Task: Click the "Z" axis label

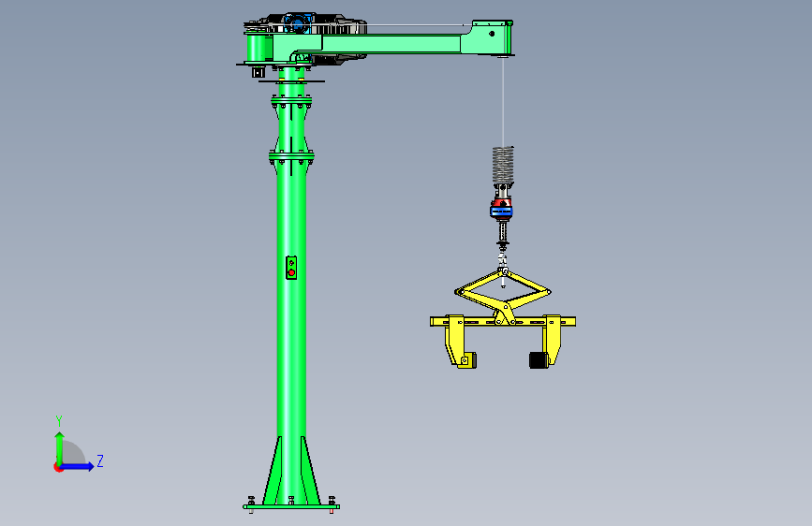Action: (100, 460)
